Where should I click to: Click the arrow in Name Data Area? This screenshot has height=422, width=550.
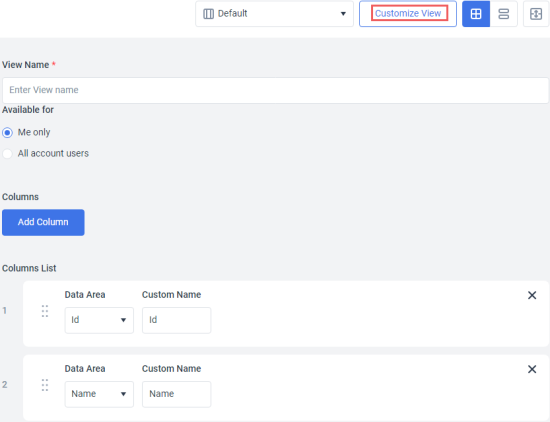point(123,394)
